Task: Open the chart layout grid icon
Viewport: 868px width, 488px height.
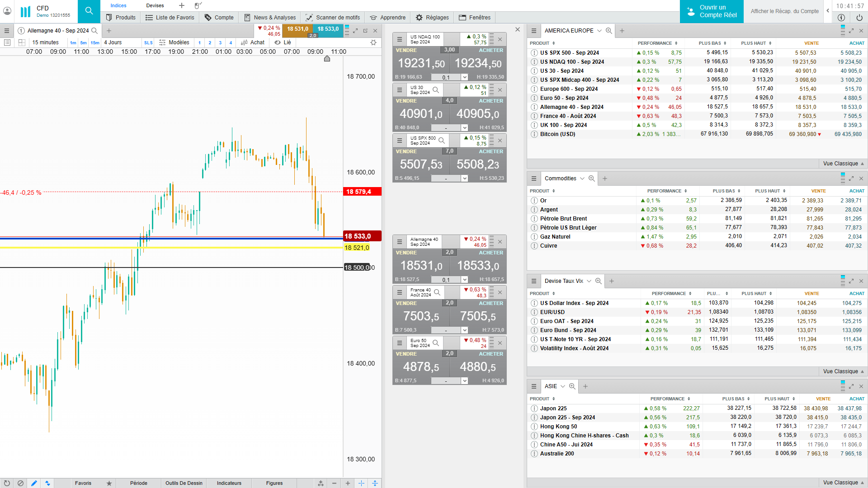Action: click(22, 42)
